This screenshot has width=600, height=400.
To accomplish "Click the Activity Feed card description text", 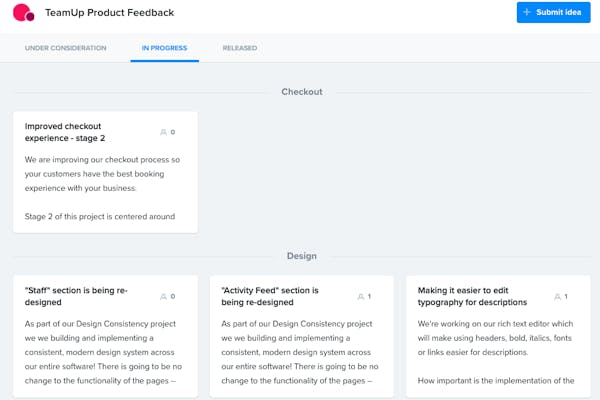I will point(301,352).
